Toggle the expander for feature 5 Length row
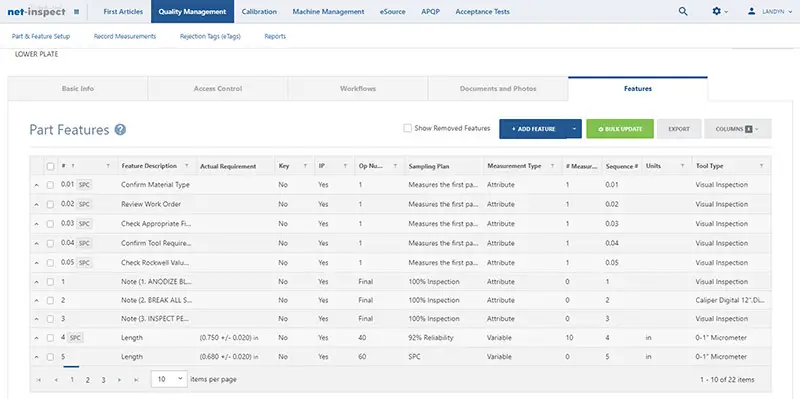The width and height of the screenshot is (800, 399). (36, 357)
